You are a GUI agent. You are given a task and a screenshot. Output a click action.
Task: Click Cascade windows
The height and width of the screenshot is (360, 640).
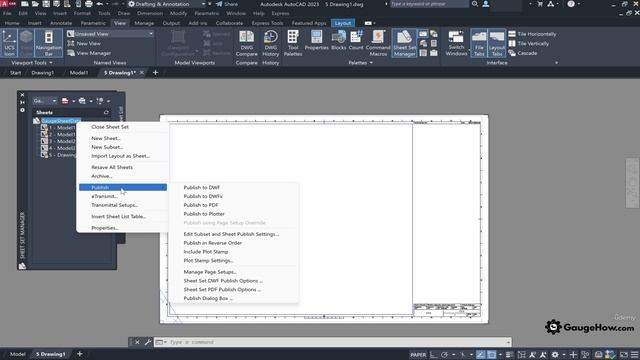click(x=523, y=53)
